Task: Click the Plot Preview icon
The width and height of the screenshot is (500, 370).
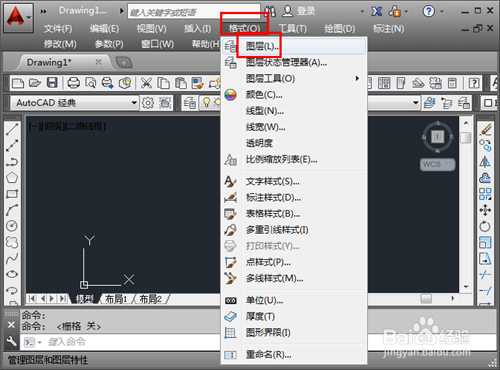Action: point(90,83)
